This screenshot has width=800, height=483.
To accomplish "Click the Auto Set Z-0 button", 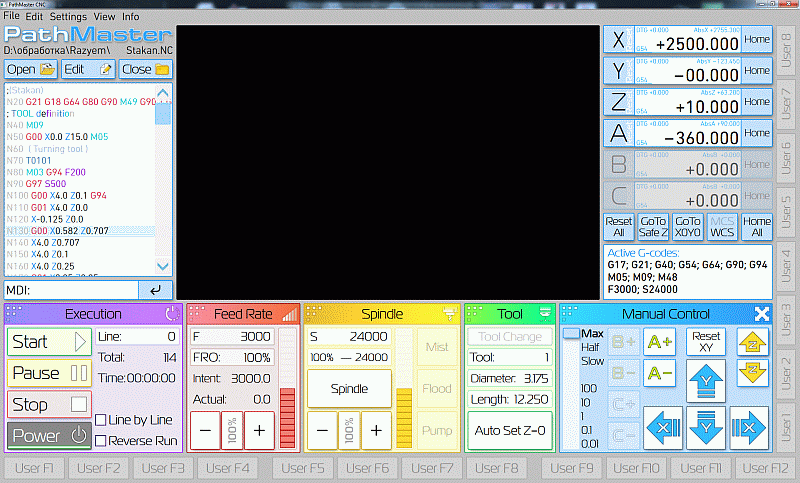I will tap(510, 430).
